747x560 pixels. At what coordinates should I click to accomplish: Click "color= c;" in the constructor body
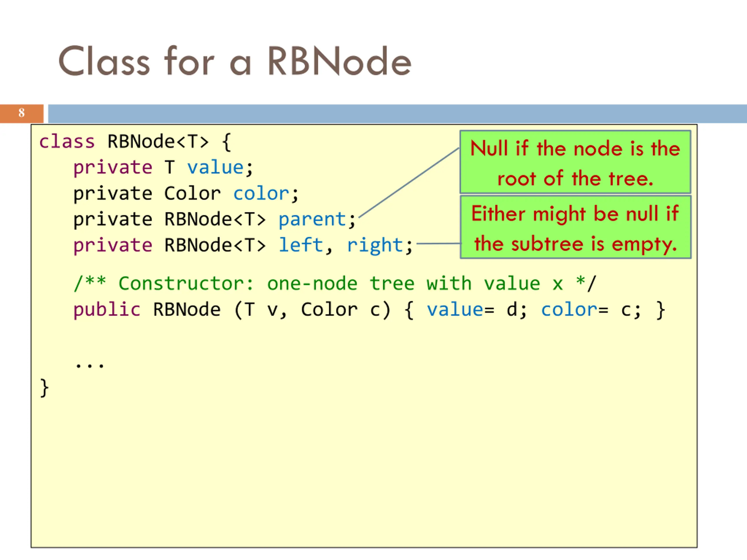point(591,309)
